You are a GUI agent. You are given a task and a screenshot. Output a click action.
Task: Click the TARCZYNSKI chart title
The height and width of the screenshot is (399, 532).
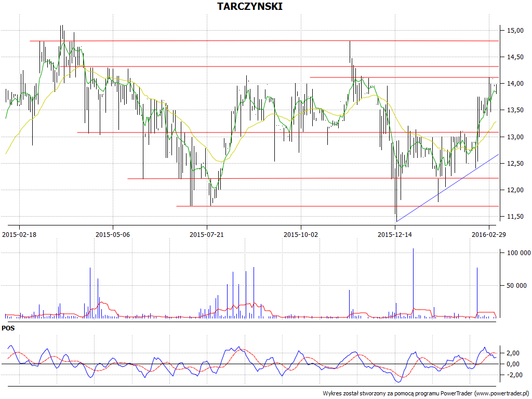250,6
